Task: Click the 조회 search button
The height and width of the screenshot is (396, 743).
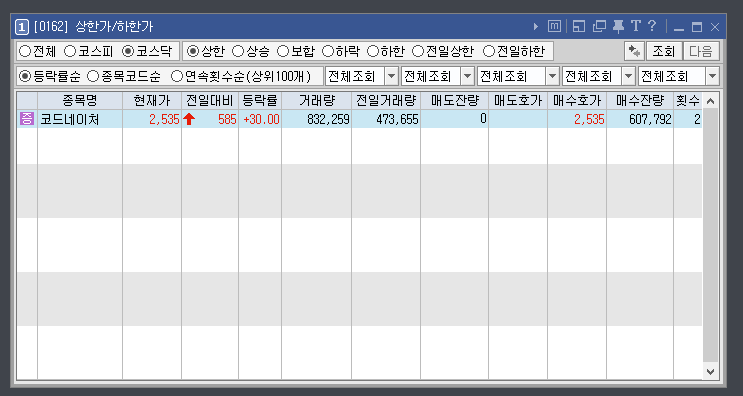Action: tap(664, 51)
